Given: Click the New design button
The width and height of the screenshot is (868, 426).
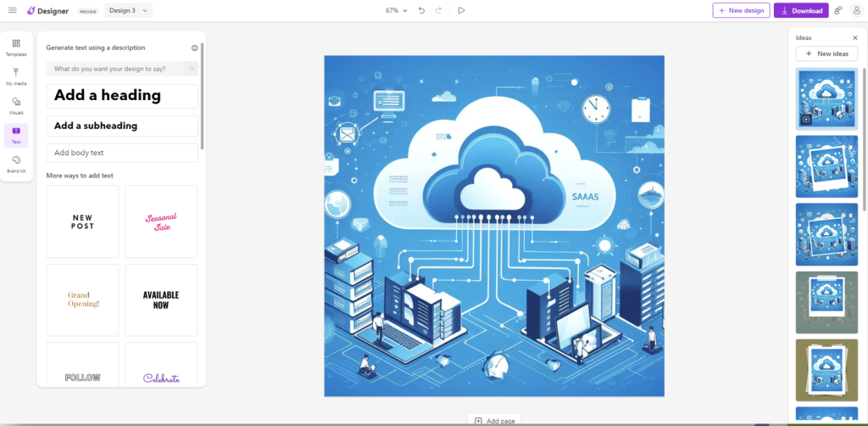Looking at the screenshot, I should [741, 10].
